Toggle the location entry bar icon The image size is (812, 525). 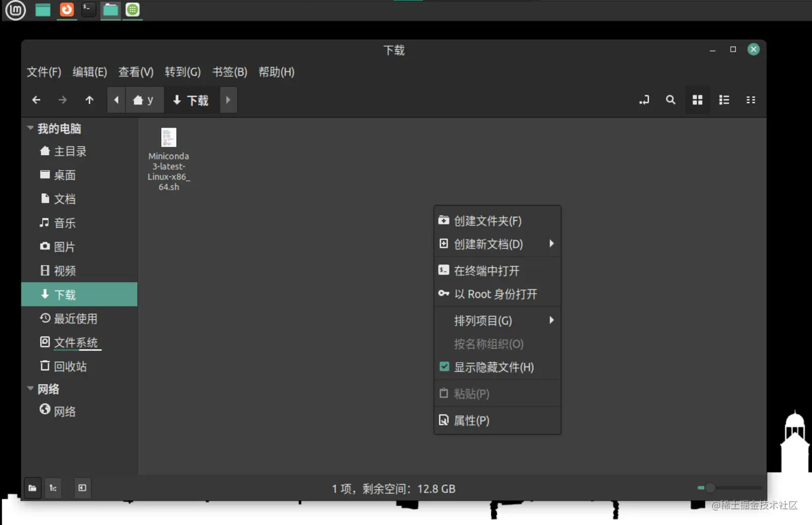(644, 100)
